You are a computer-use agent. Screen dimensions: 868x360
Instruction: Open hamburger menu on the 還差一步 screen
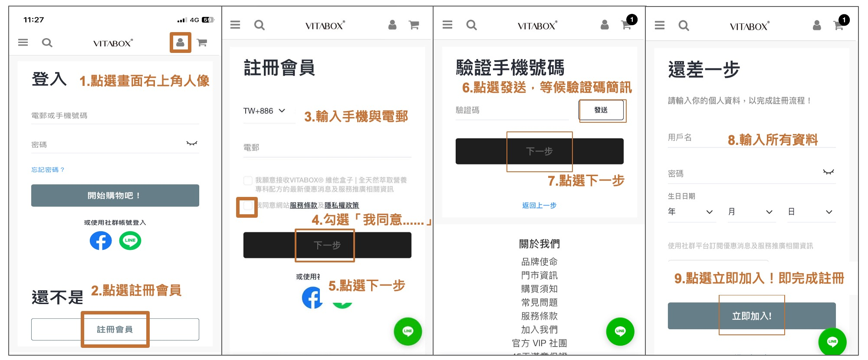[x=660, y=25]
